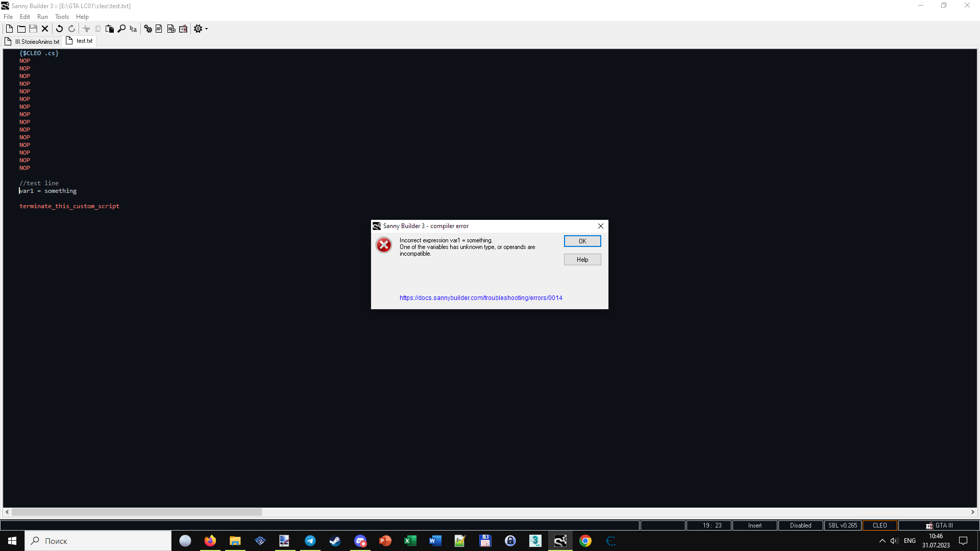Select the Compile script gears icon
Viewport: 980px width, 551px height.
[148, 29]
